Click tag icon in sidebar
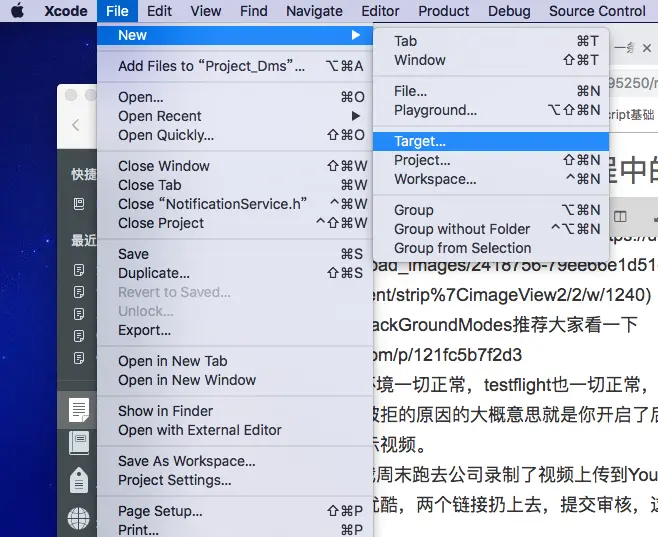658x537 pixels. click(79, 480)
